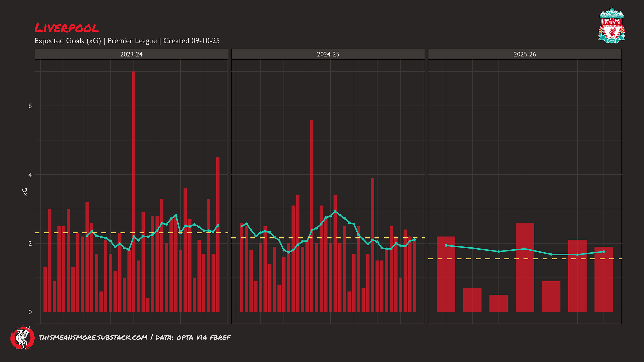Select the 2025-26 season panel header

coord(525,54)
